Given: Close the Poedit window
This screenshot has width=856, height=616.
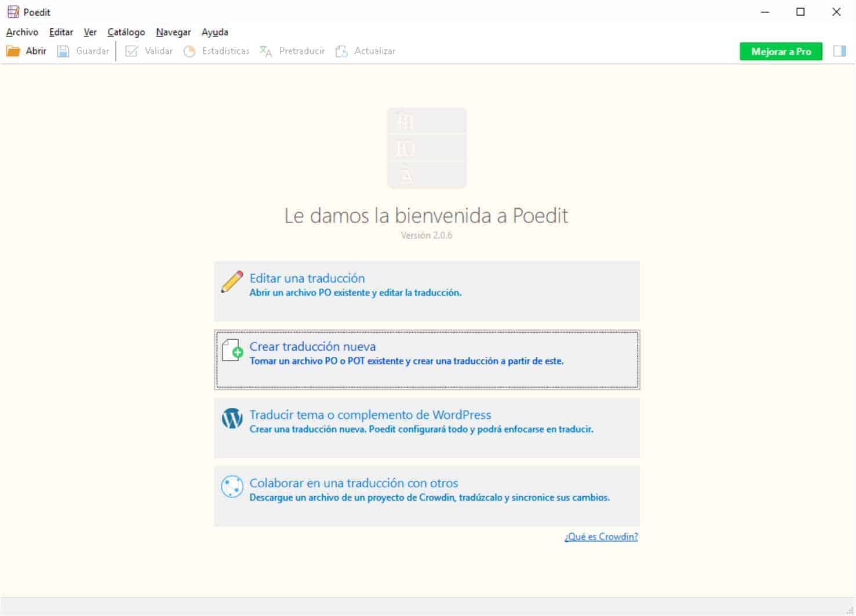Looking at the screenshot, I should point(836,12).
